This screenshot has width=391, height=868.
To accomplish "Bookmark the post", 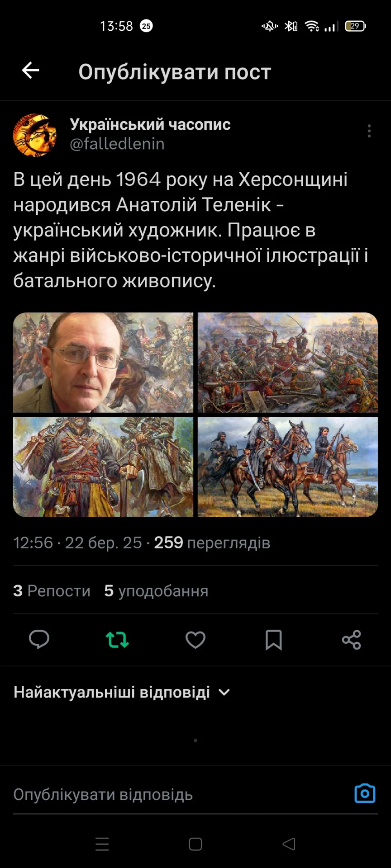I will [273, 640].
